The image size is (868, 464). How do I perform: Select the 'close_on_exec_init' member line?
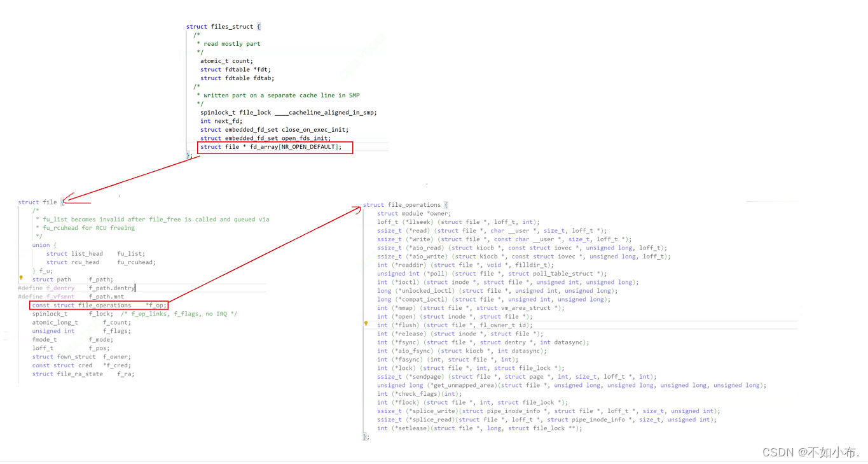point(274,130)
